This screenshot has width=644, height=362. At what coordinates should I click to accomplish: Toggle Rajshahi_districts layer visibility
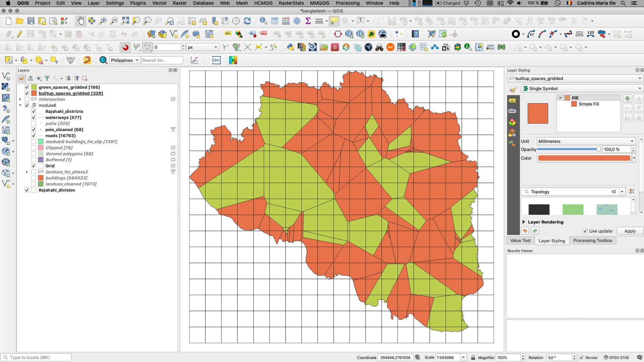coord(34,112)
